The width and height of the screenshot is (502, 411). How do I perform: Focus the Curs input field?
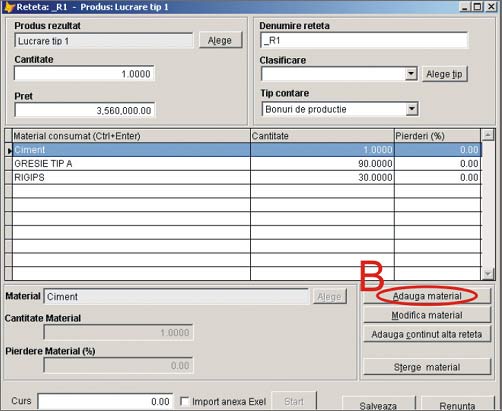105,401
